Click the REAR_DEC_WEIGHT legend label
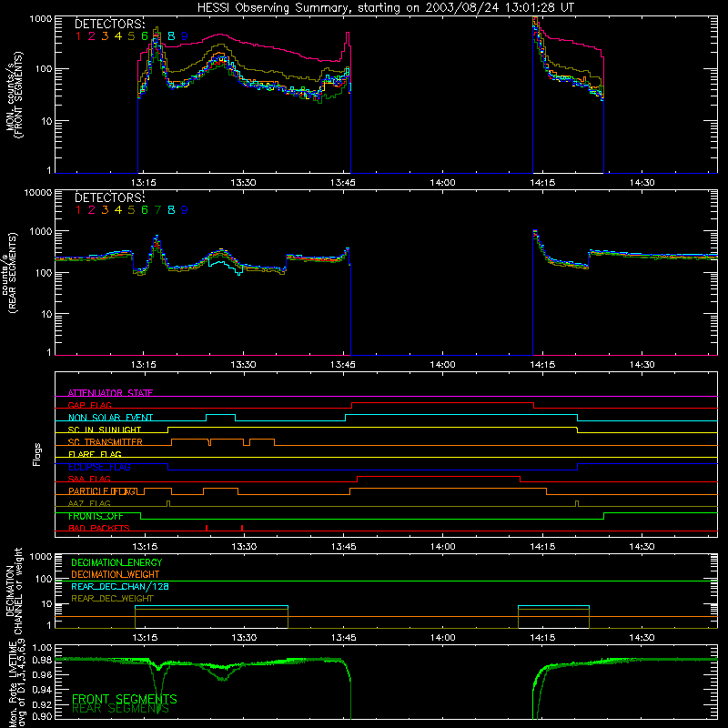 pos(112,599)
